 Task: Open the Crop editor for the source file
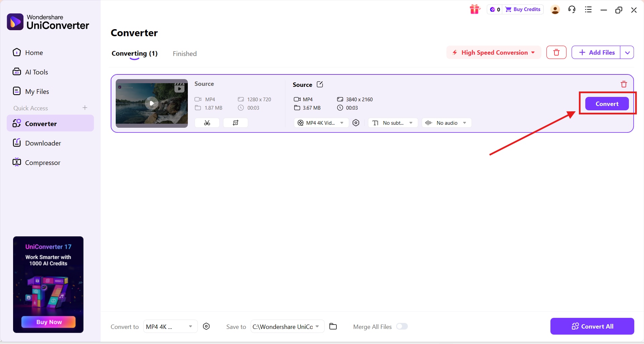point(235,123)
